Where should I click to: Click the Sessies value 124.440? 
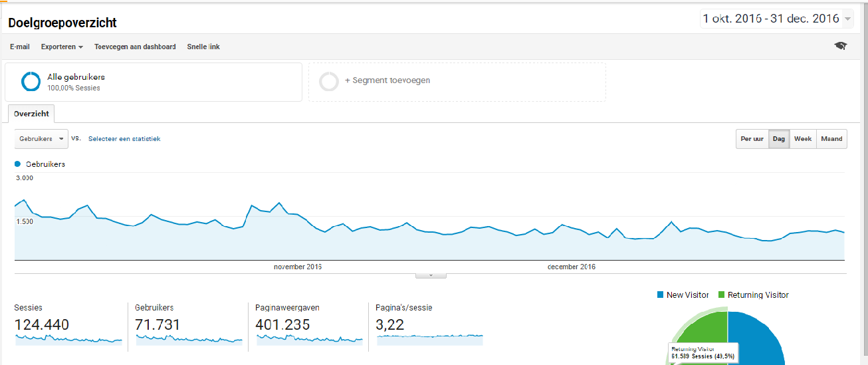click(x=42, y=324)
